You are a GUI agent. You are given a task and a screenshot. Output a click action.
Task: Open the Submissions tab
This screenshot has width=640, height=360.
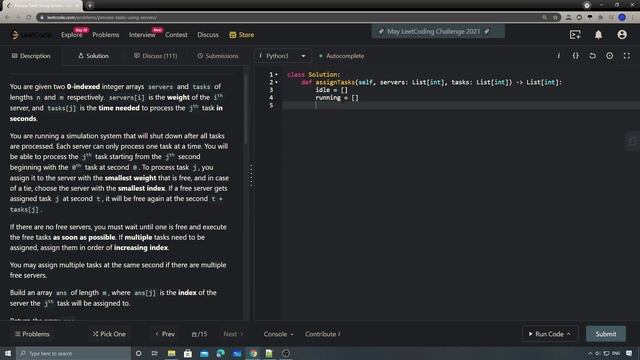pos(218,56)
